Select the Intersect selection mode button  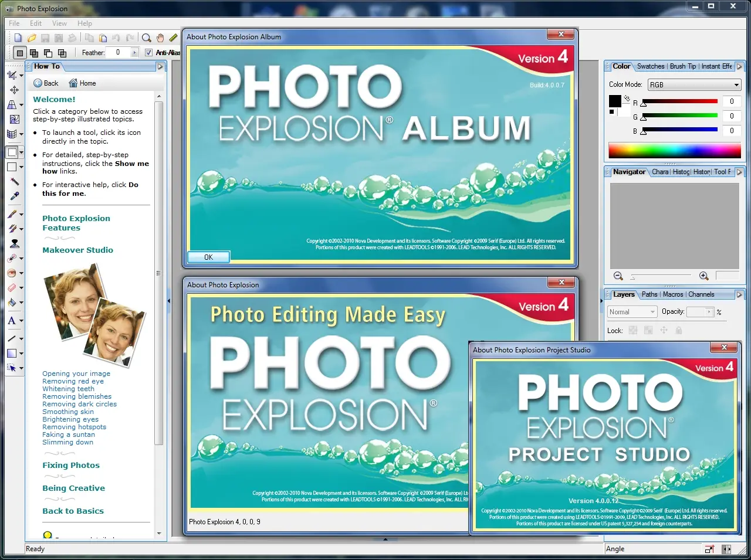[x=62, y=53]
